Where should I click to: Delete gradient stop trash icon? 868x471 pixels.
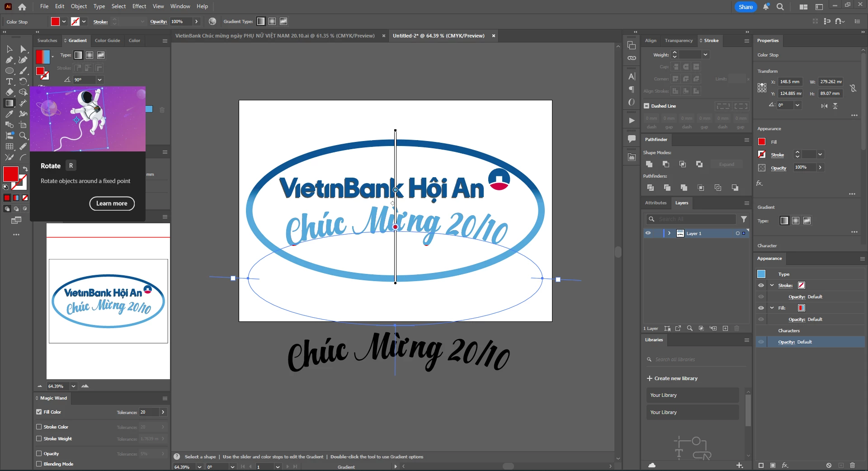[162, 109]
